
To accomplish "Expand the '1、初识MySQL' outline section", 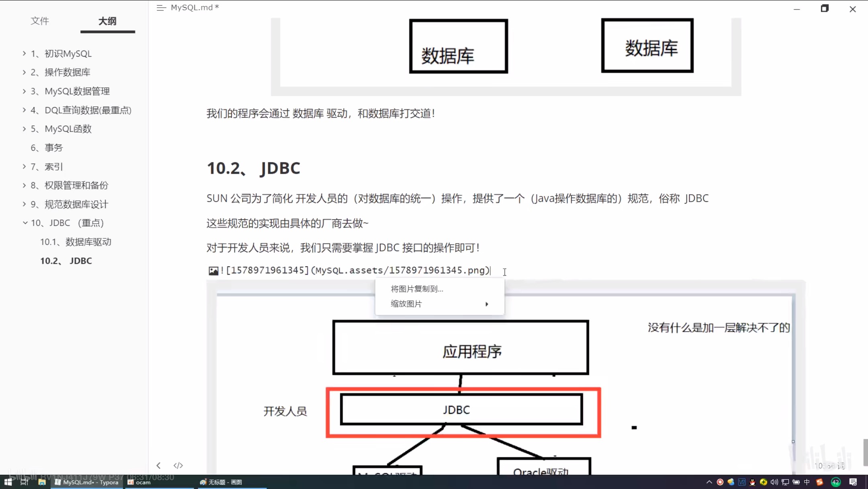I will pos(25,53).
